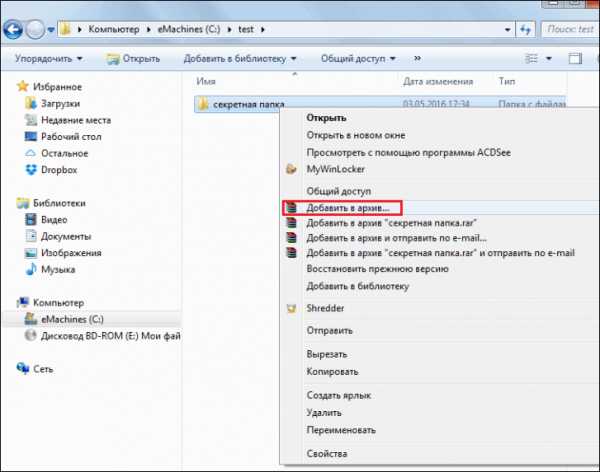Open the Общий доступ toolbar dropdown

click(358, 59)
